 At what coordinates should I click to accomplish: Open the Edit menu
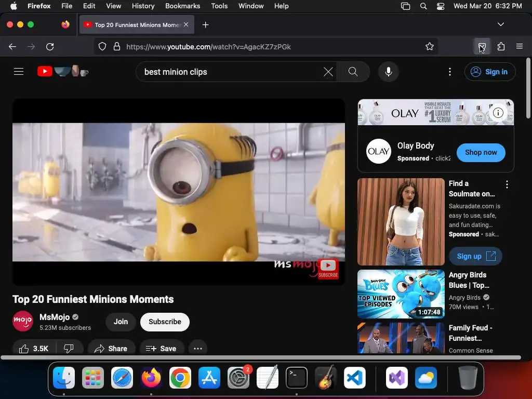click(x=89, y=6)
